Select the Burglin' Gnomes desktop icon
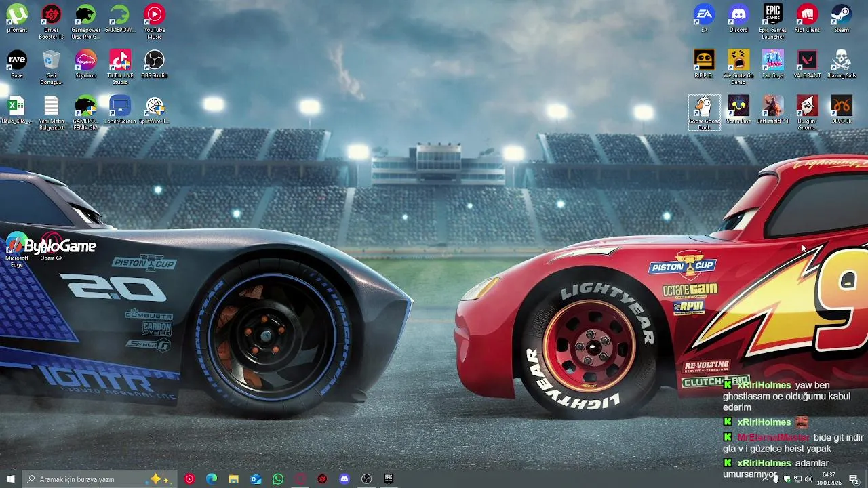 point(807,113)
